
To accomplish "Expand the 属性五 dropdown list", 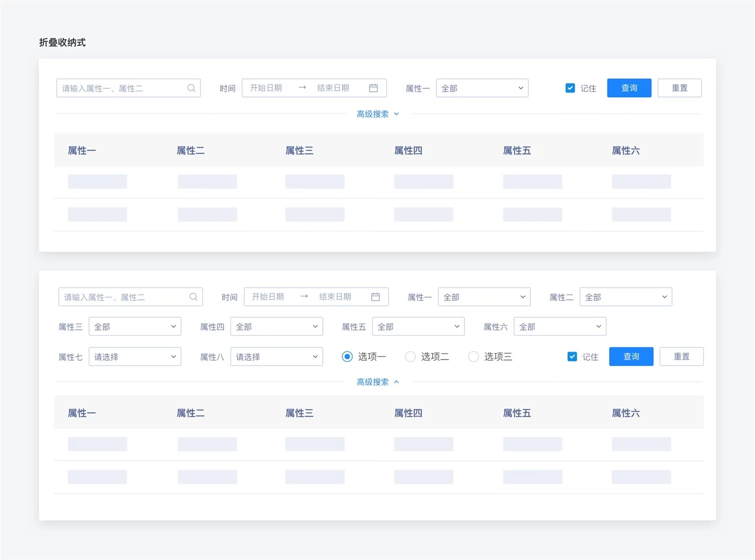I will (418, 326).
